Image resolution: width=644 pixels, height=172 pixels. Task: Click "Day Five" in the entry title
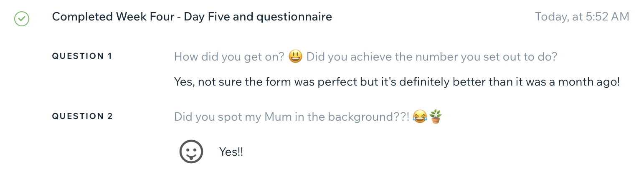click(203, 17)
